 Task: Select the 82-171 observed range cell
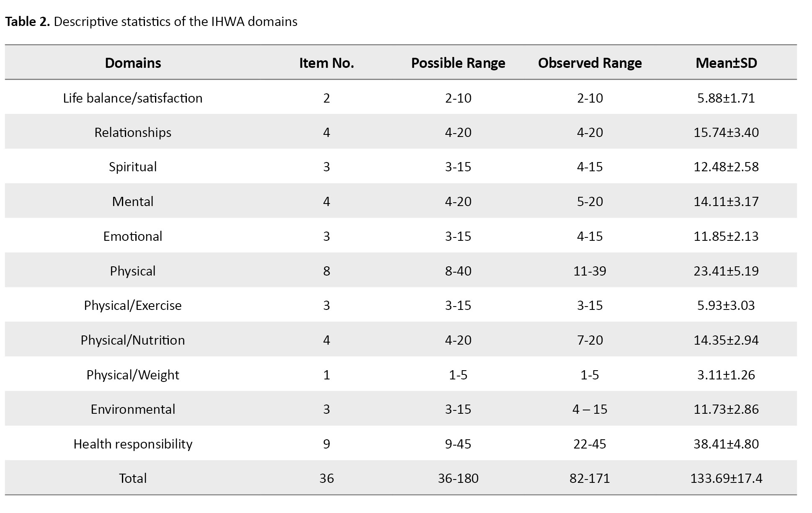pos(590,478)
